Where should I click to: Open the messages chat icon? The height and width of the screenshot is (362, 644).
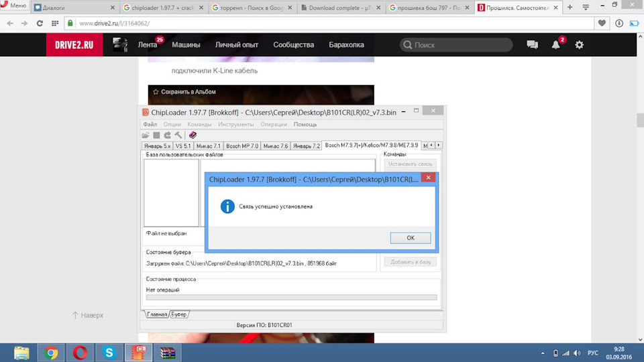pyautogui.click(x=532, y=45)
